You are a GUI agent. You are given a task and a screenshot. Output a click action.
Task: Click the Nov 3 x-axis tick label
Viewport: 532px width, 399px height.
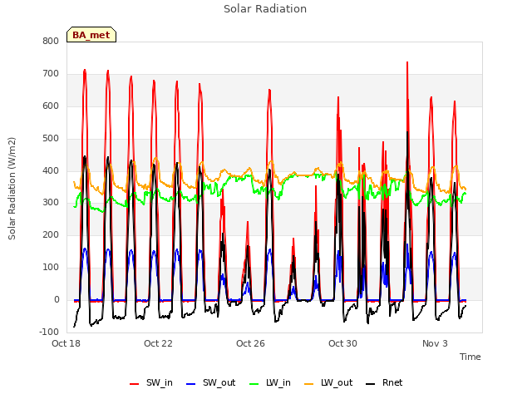435,343
